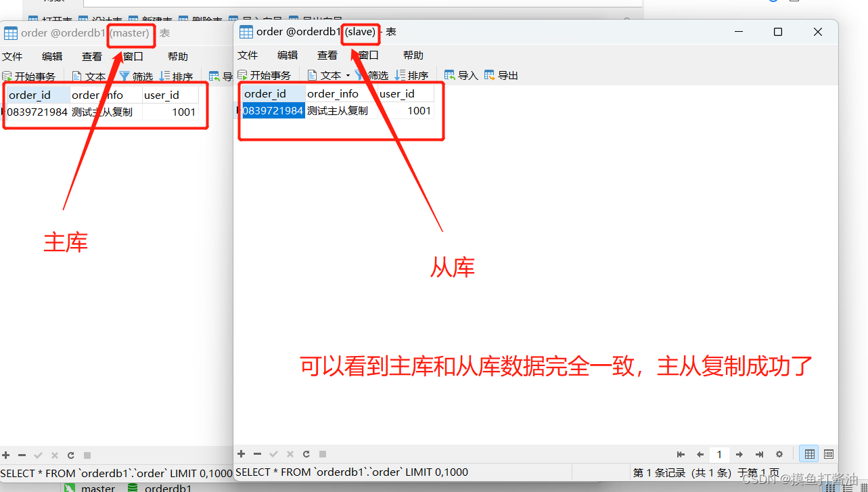This screenshot has width=868, height=492.
Task: Apply changes checkmark icon in master window
Action: [x=38, y=455]
